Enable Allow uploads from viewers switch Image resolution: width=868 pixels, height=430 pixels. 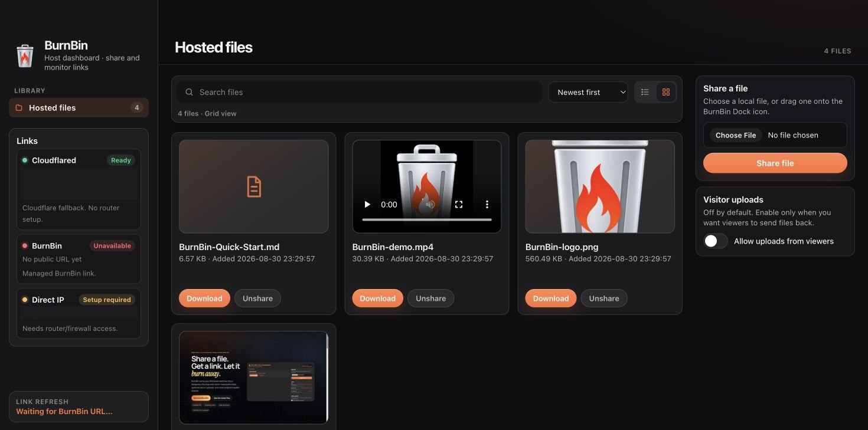click(716, 241)
